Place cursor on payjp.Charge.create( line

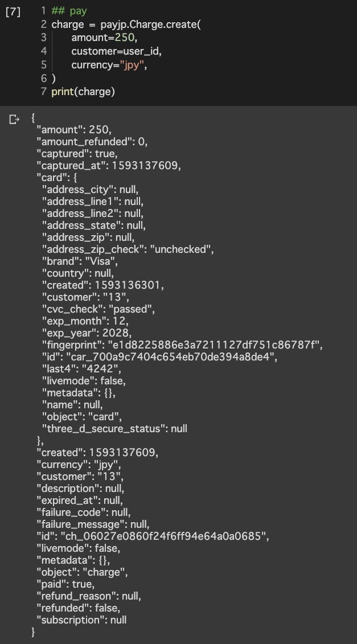point(126,24)
